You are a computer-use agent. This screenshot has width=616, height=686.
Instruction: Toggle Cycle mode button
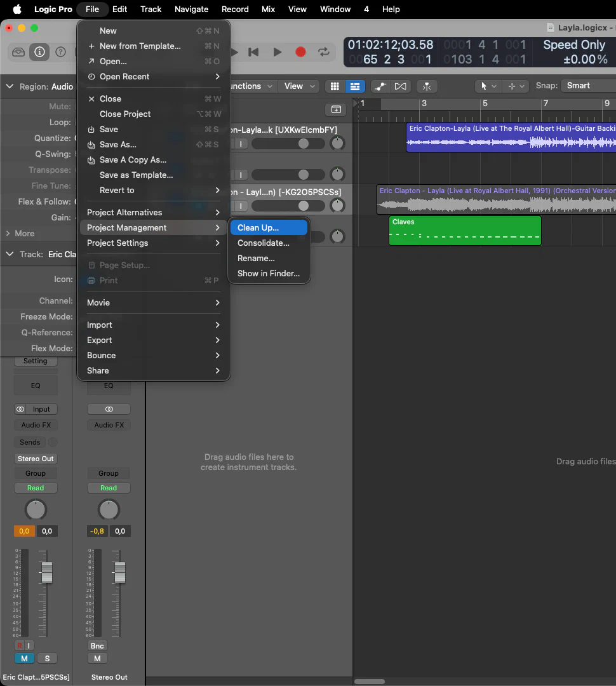pos(324,52)
